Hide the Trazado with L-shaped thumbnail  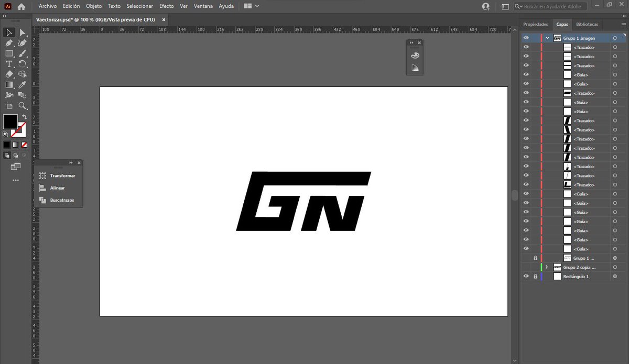(x=526, y=185)
